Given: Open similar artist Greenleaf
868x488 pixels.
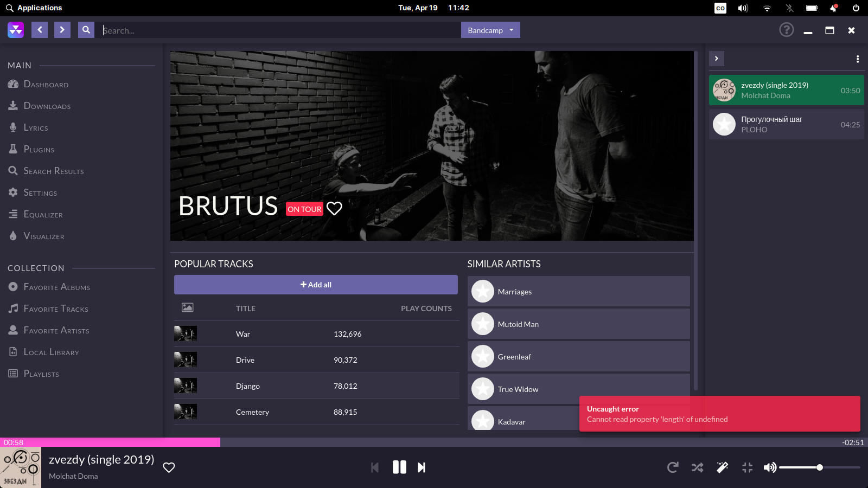Looking at the screenshot, I should point(579,356).
